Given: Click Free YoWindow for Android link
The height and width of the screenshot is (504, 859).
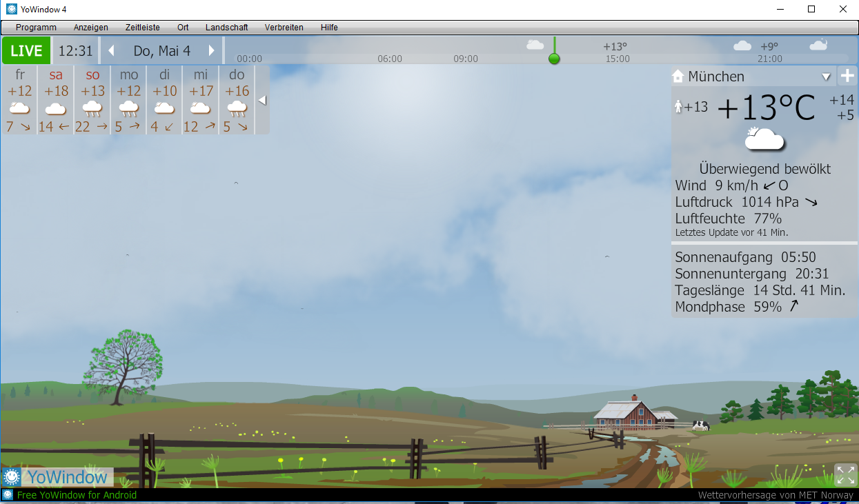Looking at the screenshot, I should coord(77,495).
